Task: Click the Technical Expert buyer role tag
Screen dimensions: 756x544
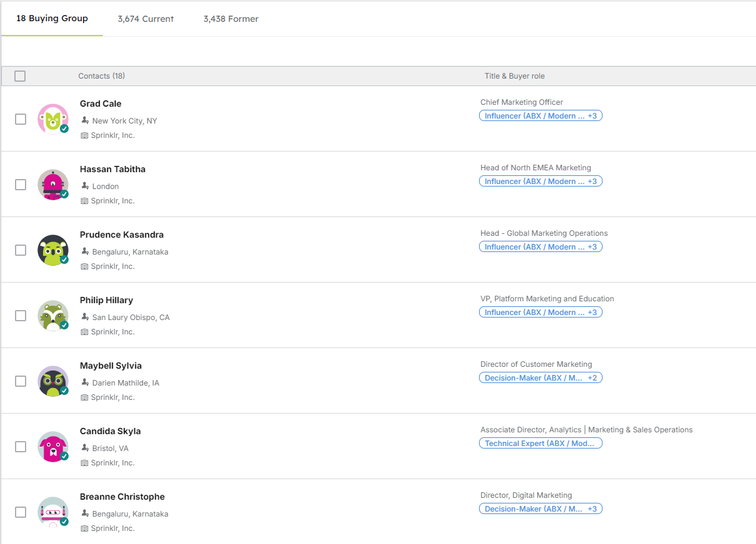Action: 540,444
